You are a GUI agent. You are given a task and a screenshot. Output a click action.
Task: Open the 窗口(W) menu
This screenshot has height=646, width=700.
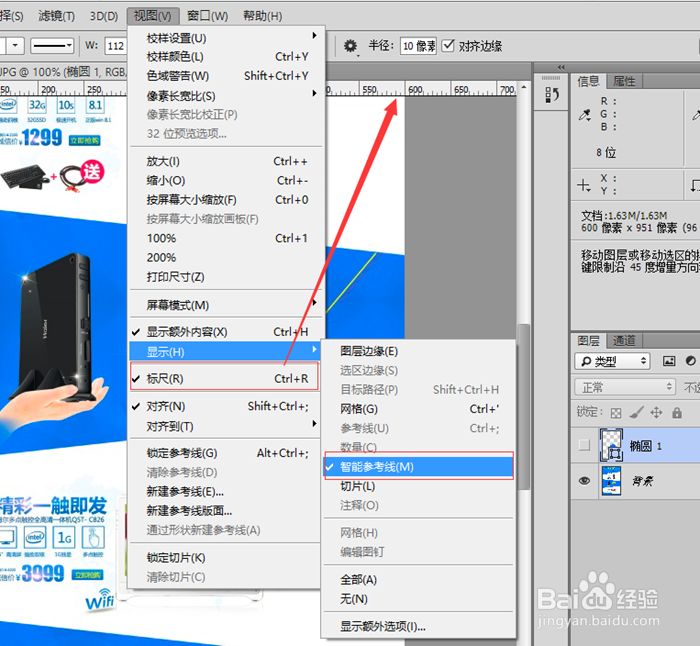click(207, 16)
